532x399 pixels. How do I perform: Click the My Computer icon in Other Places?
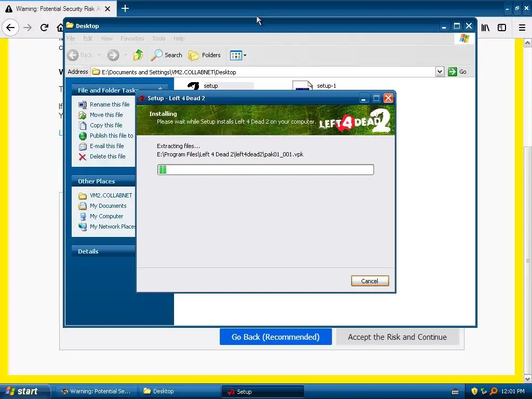[x=83, y=217]
